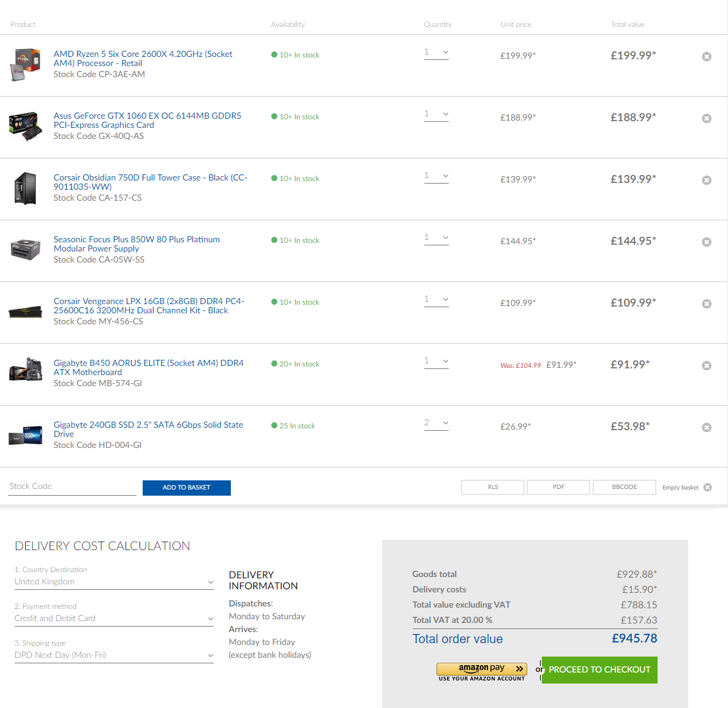Click Stock Code MY-456-CS text
The width and height of the screenshot is (728, 708).
point(98,321)
